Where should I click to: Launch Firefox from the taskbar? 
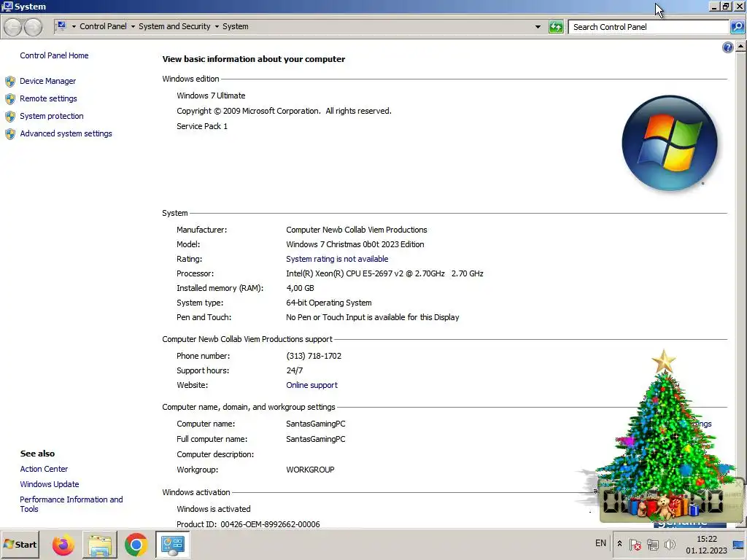pyautogui.click(x=63, y=545)
